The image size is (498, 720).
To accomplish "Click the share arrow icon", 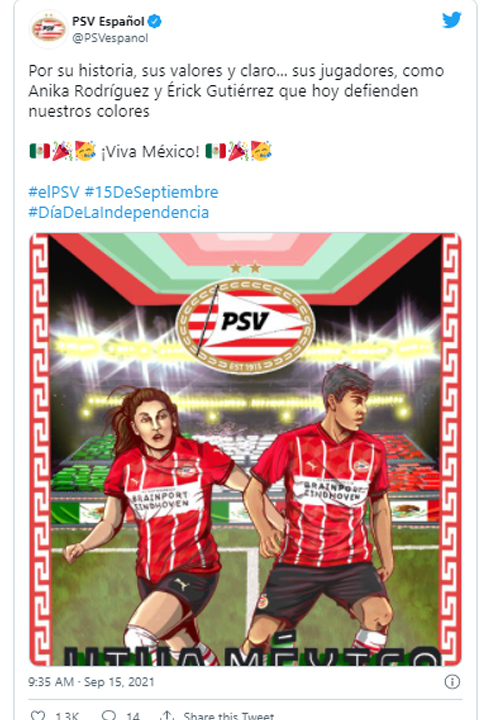I will (167, 715).
